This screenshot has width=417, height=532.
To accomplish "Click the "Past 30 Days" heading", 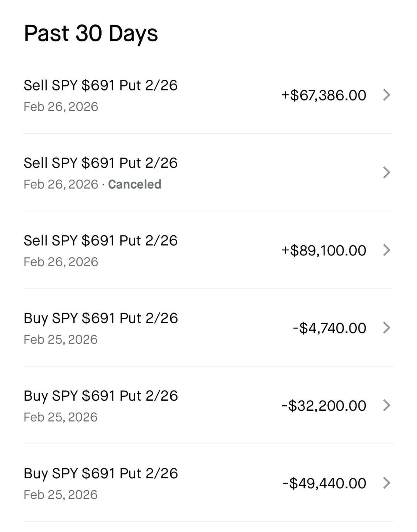I will tap(91, 33).
